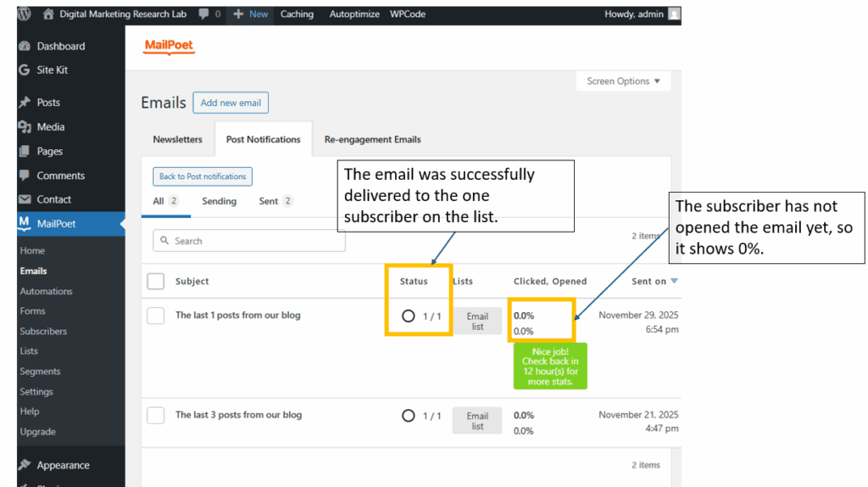Open the site home icon in admin bar
This screenshot has height=487, width=868.
[x=48, y=14]
